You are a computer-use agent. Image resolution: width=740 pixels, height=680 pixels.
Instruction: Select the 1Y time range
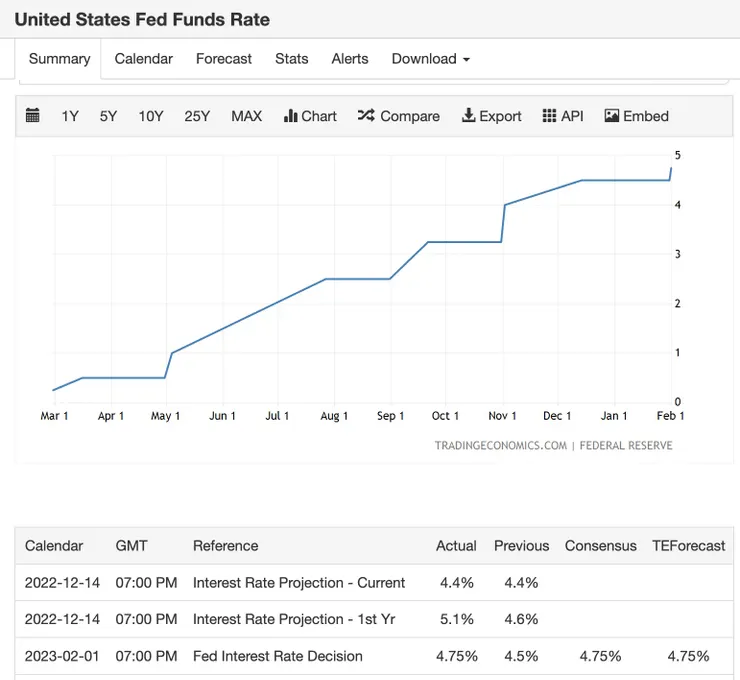click(70, 116)
